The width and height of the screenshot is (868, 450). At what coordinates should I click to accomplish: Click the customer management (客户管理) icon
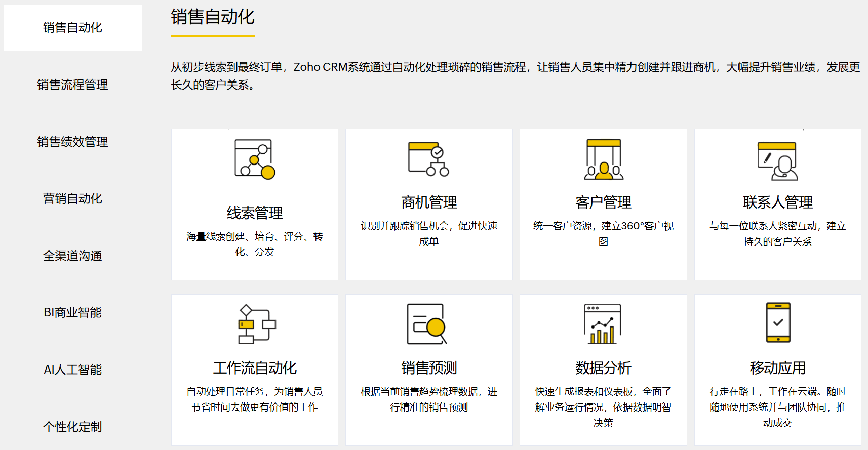[604, 159]
